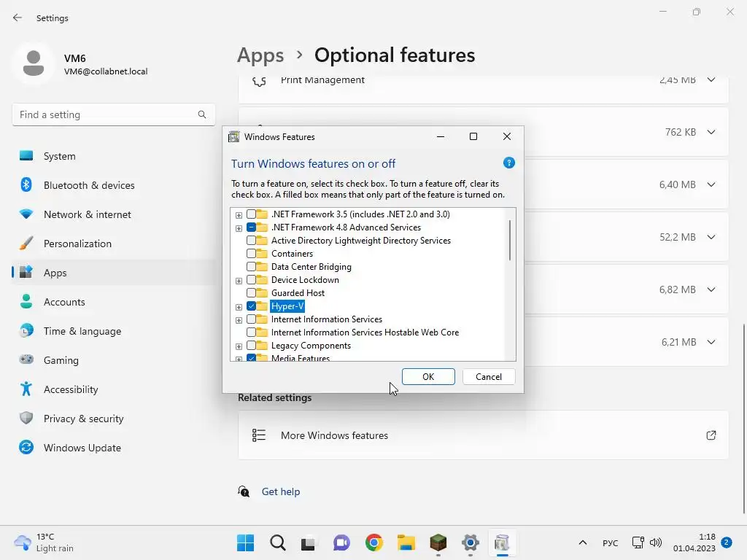747x560 pixels.
Task: Click the Settings page vertical scrollbar
Action: (x=743, y=419)
